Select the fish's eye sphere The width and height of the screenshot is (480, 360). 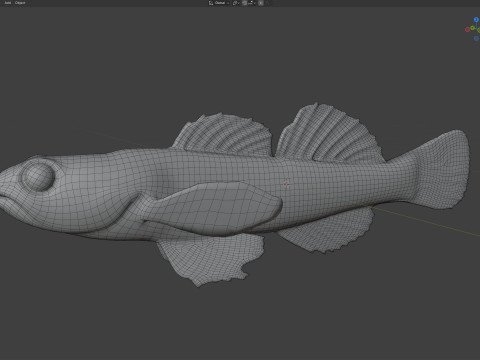38,176
